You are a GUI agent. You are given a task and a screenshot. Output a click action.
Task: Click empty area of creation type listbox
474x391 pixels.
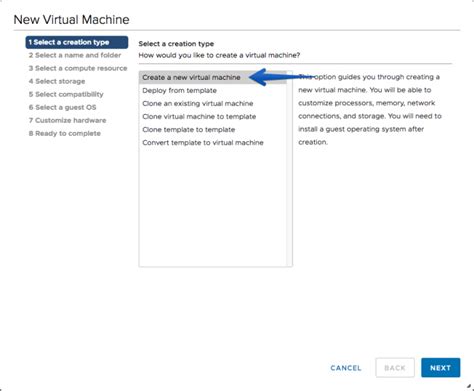[x=213, y=207]
